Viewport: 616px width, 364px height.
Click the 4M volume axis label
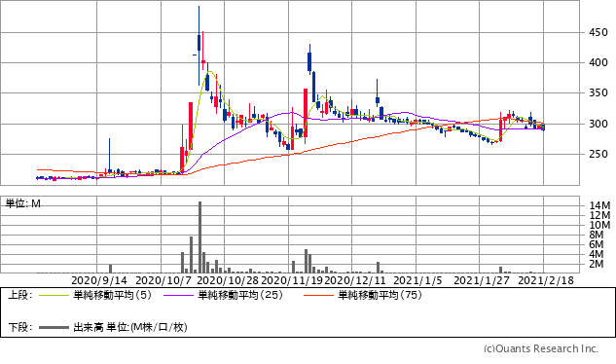coord(597,254)
